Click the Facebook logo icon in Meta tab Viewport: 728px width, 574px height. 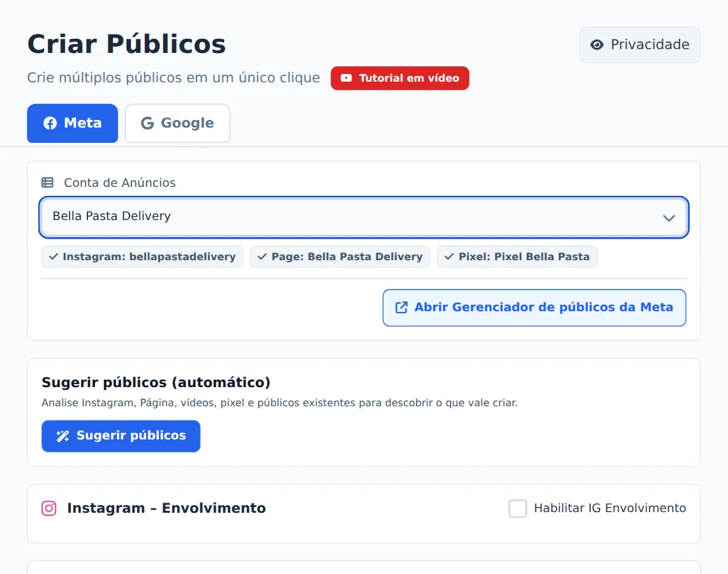[50, 123]
